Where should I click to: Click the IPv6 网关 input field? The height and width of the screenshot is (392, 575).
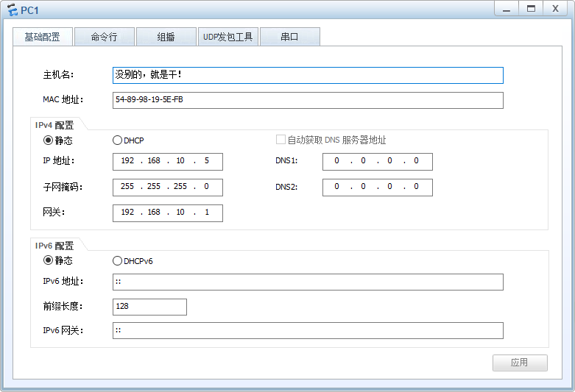[x=308, y=330]
